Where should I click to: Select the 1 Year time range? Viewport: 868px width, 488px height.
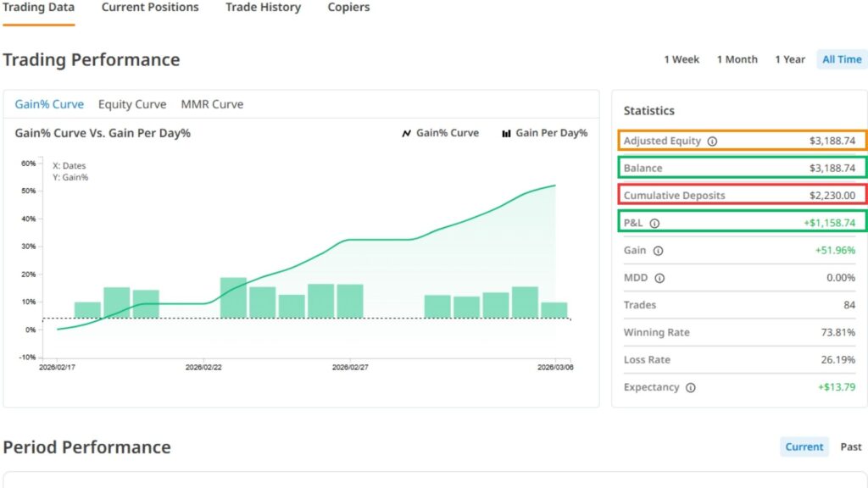click(x=789, y=59)
